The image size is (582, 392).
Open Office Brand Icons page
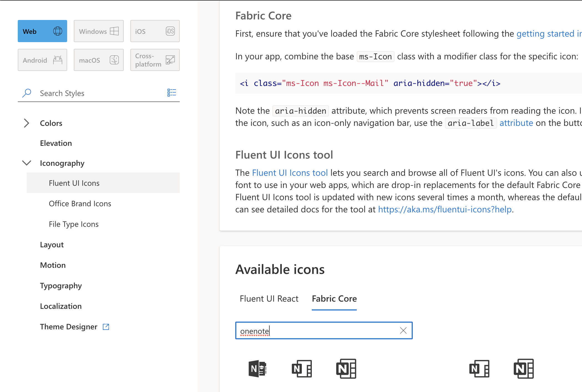click(80, 203)
